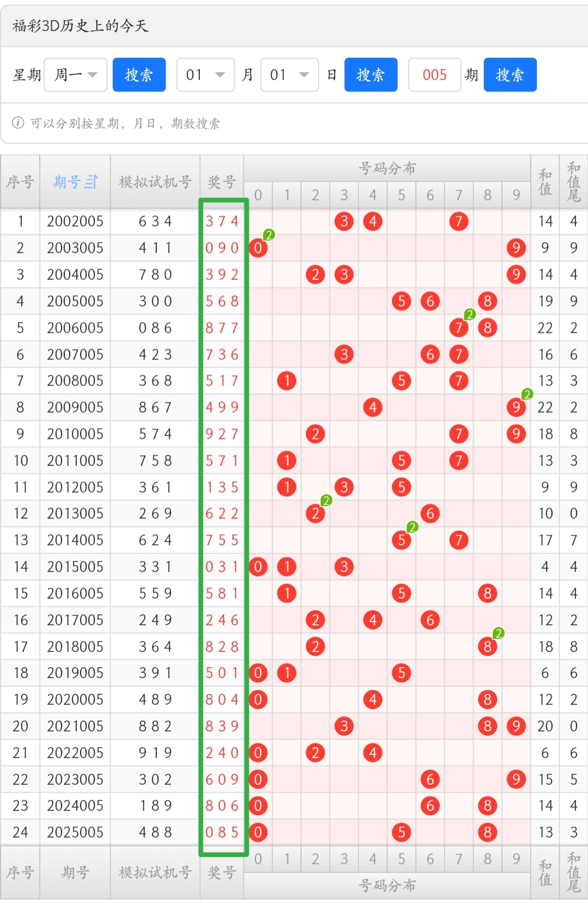Open the weekday dropdown showing 周一
This screenshot has width=588, height=903.
(76, 75)
